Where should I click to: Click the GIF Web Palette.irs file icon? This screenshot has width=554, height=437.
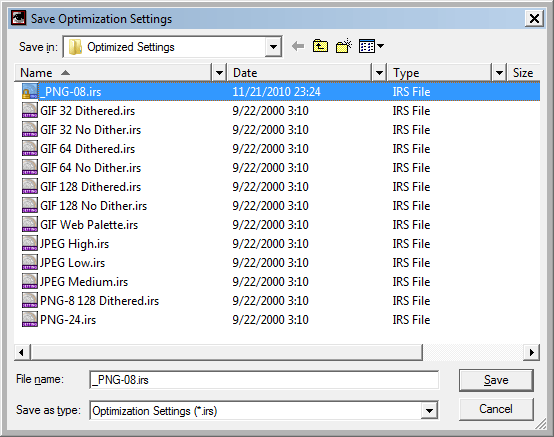(29, 225)
